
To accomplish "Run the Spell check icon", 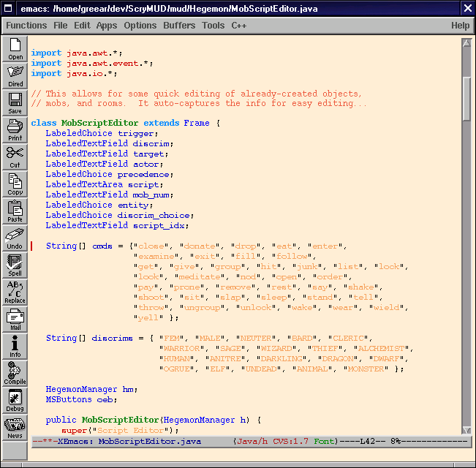I will point(15,265).
